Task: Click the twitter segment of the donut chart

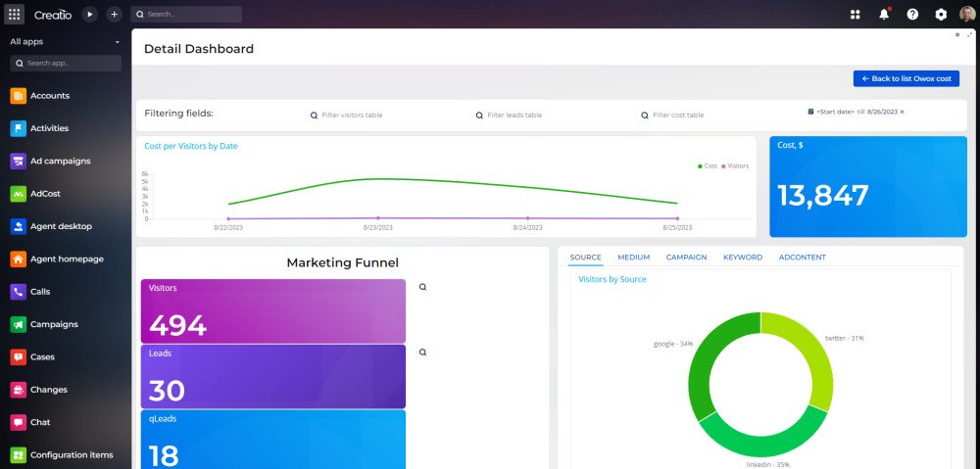Action: click(805, 354)
